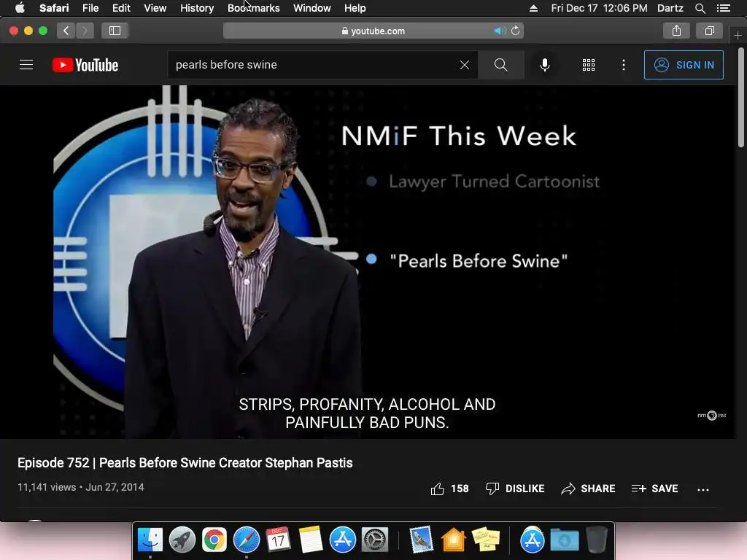Screen dimensions: 747x560
Task: Open YouTube settings three-dot menu
Action: coord(624,65)
